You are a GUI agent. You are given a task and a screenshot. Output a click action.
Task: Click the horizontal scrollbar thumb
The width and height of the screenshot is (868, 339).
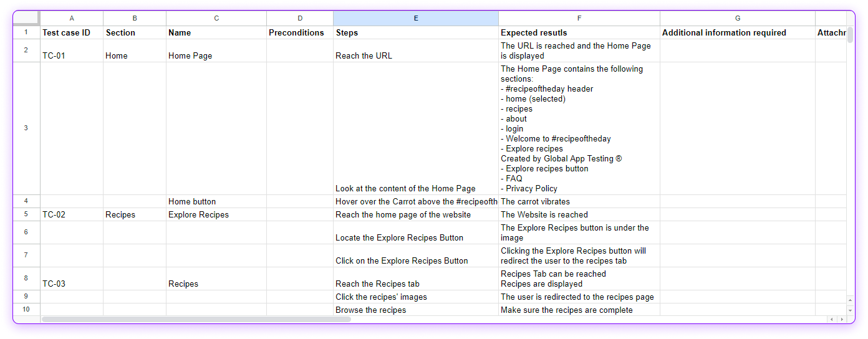coord(196,319)
